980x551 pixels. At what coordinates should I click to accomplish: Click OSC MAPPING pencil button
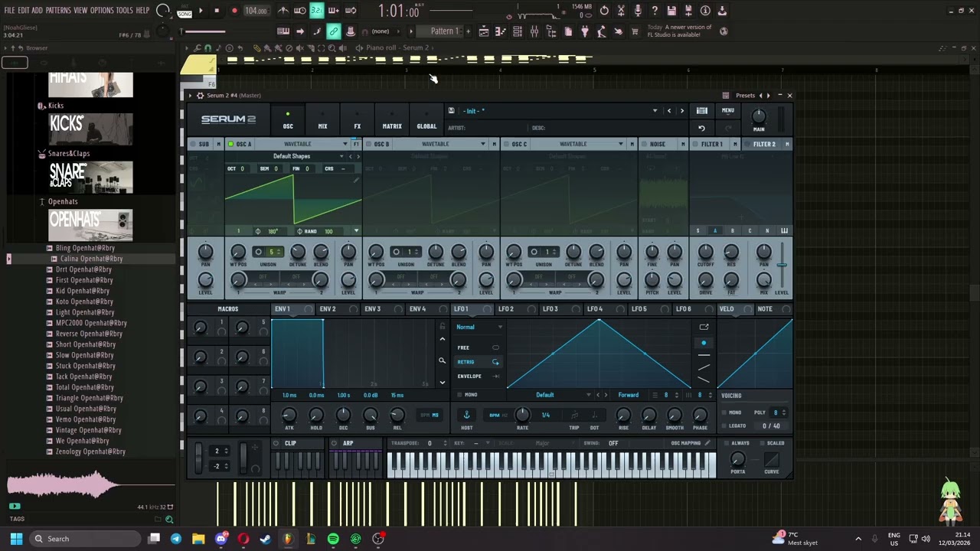(707, 443)
